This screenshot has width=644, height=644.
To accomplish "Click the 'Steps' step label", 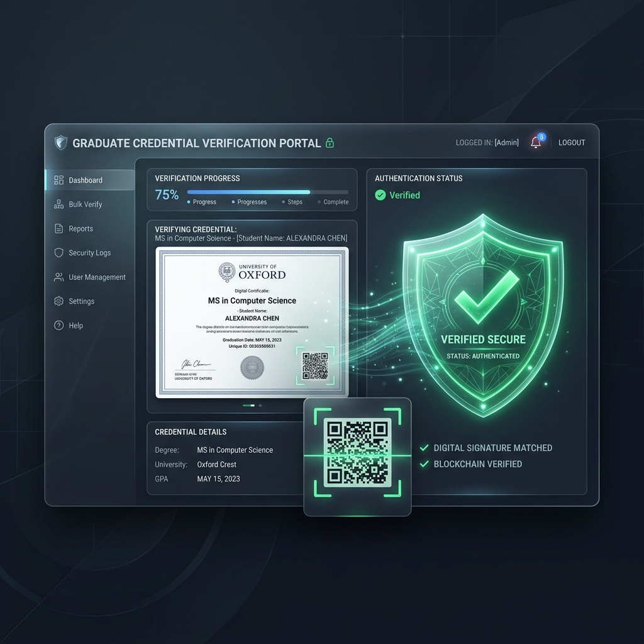I will tap(295, 202).
